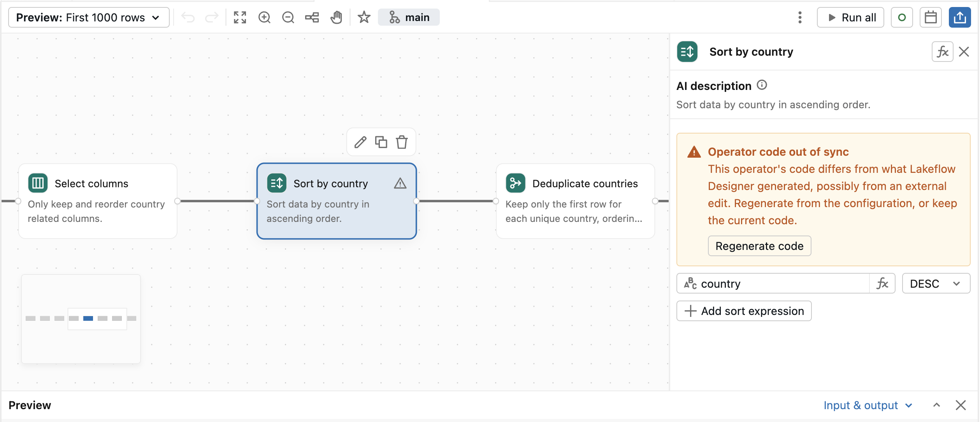Select the hand pan tool

(x=336, y=18)
